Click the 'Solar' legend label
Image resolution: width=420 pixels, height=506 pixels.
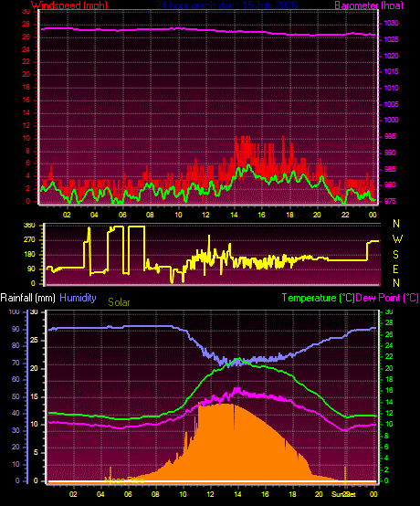pyautogui.click(x=119, y=302)
